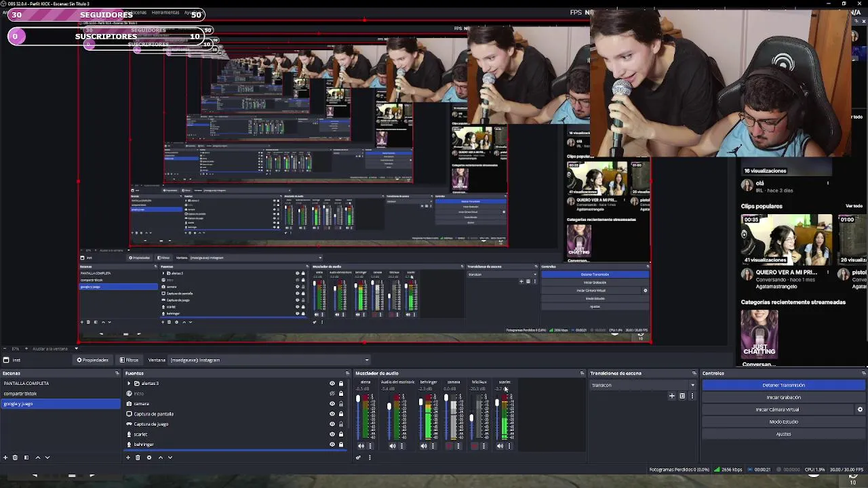Adjust alerta volume fader

point(358,399)
